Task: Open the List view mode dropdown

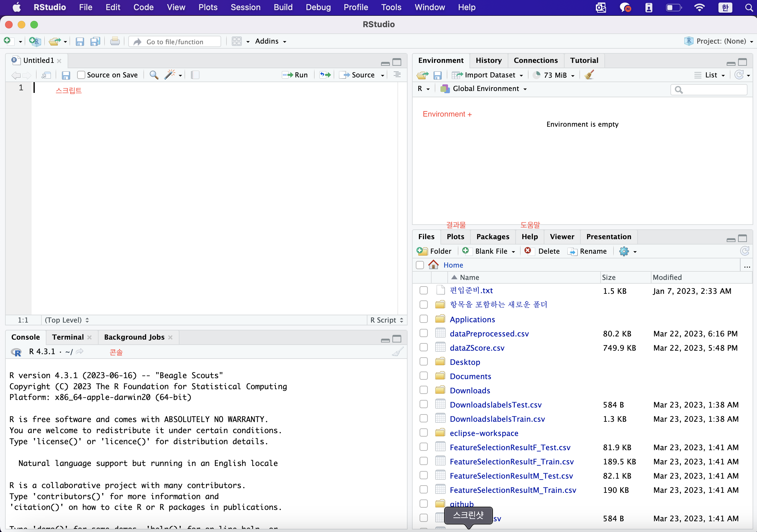Action: click(710, 75)
